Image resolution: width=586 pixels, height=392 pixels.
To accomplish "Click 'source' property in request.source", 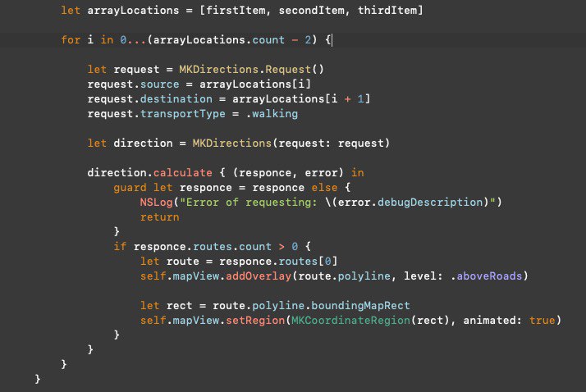I will click(x=159, y=84).
